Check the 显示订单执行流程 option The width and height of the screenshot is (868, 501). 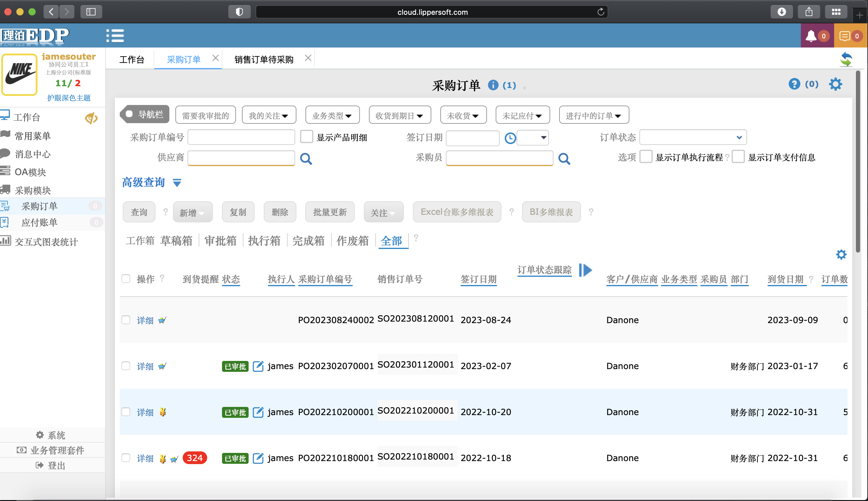(x=646, y=157)
